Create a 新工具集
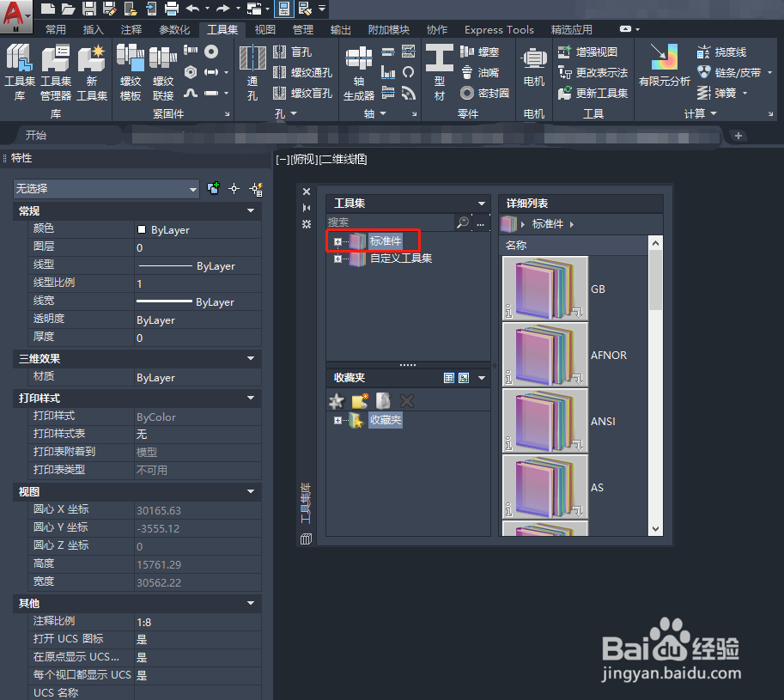The image size is (784, 700). [92, 72]
